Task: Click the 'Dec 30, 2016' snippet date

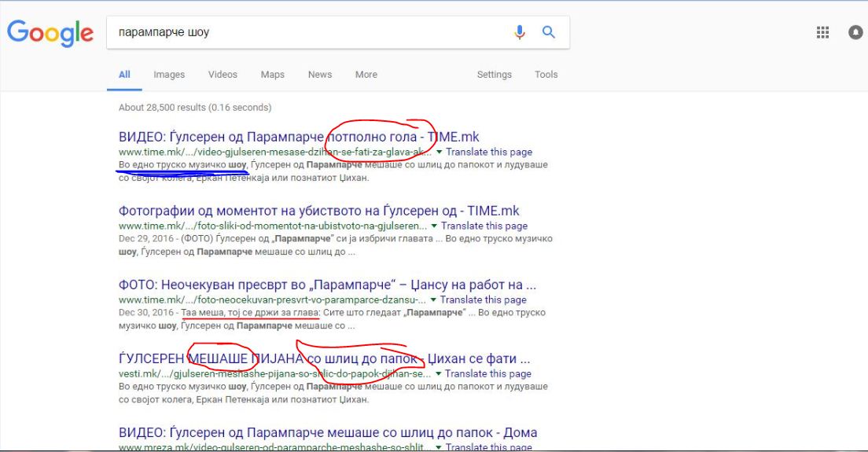Action: pos(146,313)
